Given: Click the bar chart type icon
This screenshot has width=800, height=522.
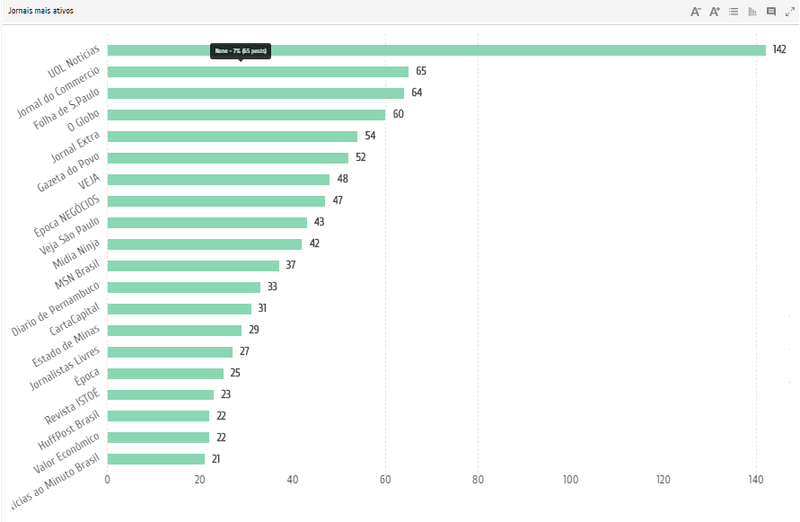Looking at the screenshot, I should (x=752, y=12).
